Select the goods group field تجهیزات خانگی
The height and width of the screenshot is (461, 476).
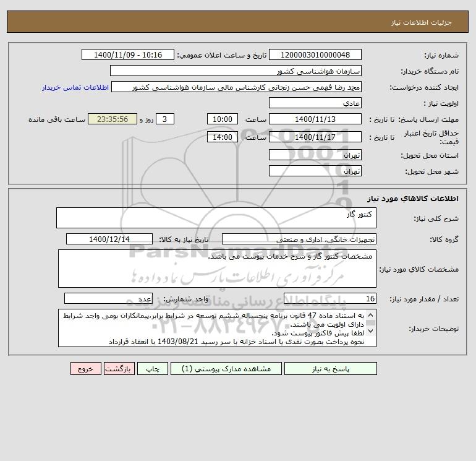tap(299, 239)
